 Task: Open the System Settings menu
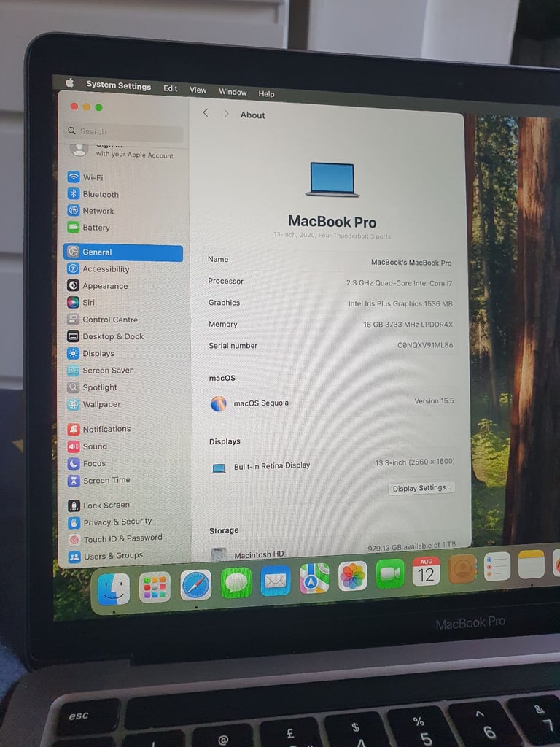pos(119,86)
